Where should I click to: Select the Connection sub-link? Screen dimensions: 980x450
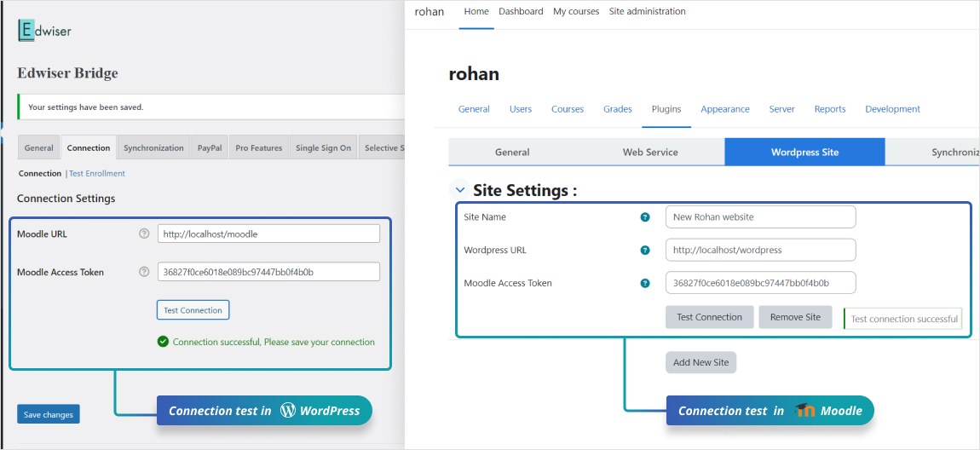tap(40, 174)
